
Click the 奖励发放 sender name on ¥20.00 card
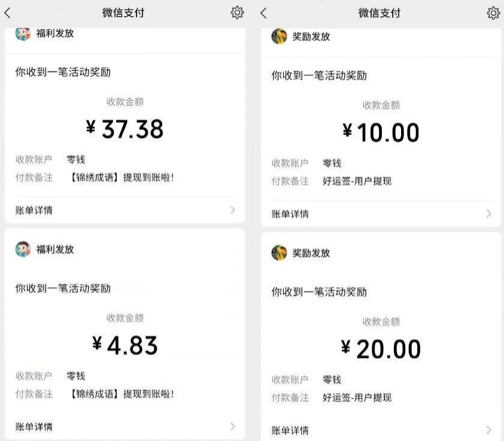pyautogui.click(x=311, y=253)
